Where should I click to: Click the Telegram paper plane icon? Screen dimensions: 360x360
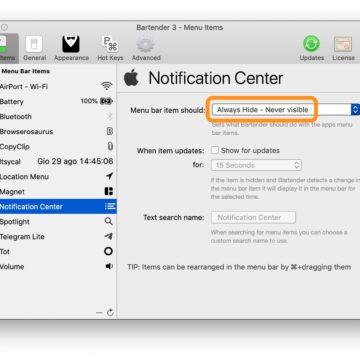(108, 236)
